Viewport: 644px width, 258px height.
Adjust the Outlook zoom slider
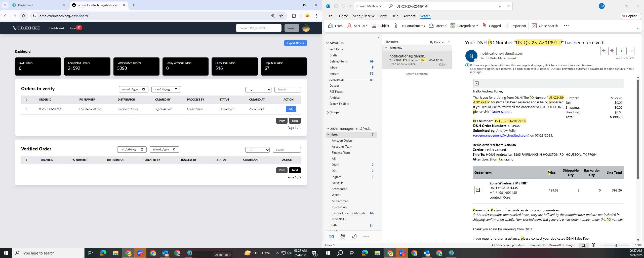(x=616, y=245)
